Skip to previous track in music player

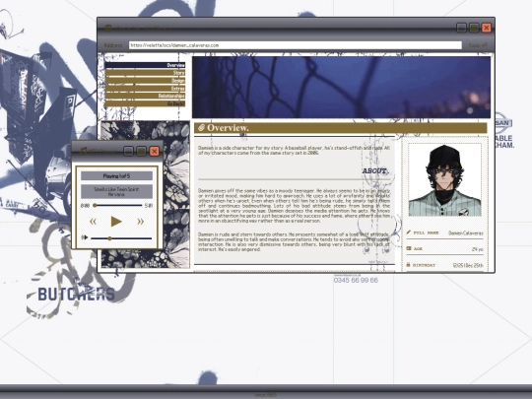click(93, 222)
